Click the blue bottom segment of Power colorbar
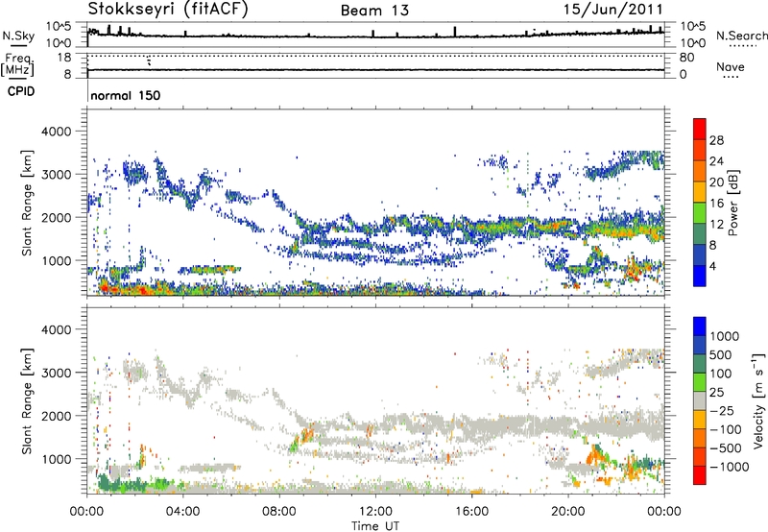768x532 pixels. tap(700, 276)
